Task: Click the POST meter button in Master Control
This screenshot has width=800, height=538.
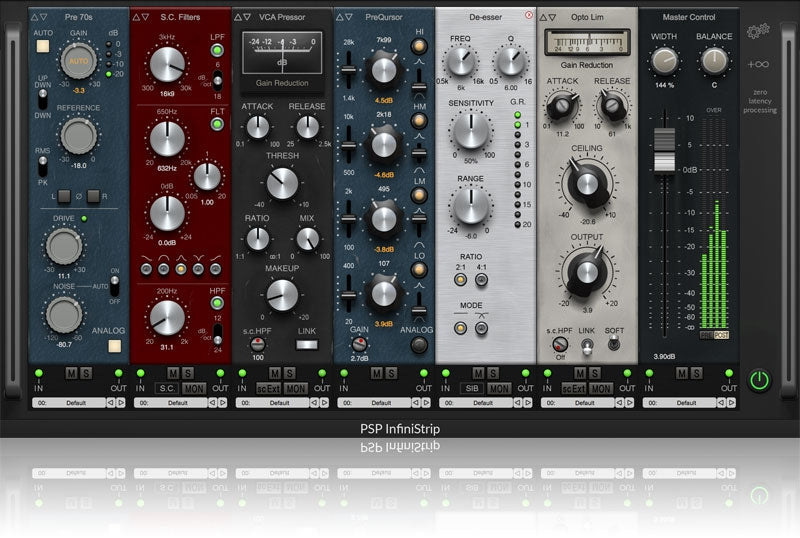Action: point(721,335)
